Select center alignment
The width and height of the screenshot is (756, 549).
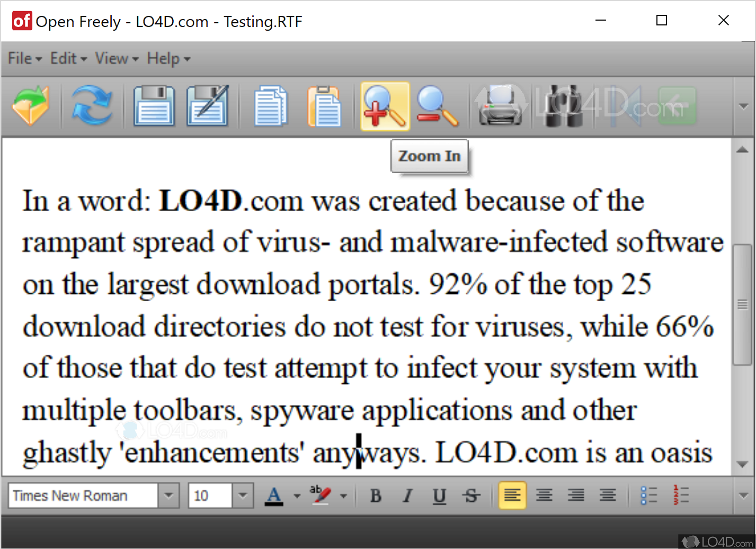pos(544,496)
